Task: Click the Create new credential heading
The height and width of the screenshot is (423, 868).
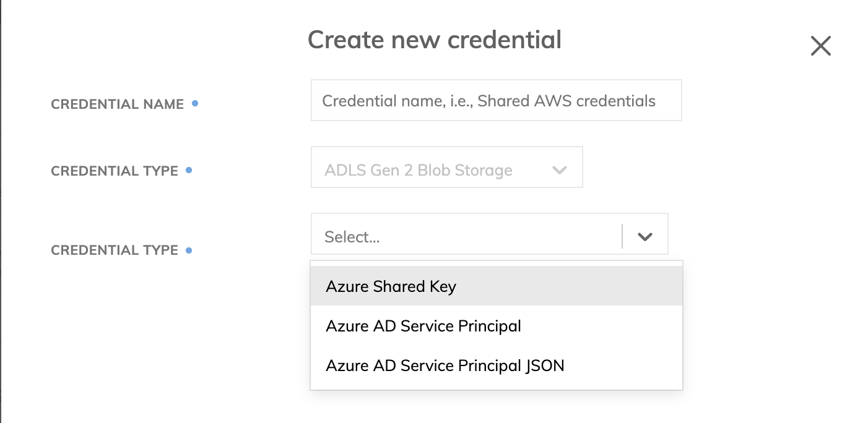Action: (434, 40)
